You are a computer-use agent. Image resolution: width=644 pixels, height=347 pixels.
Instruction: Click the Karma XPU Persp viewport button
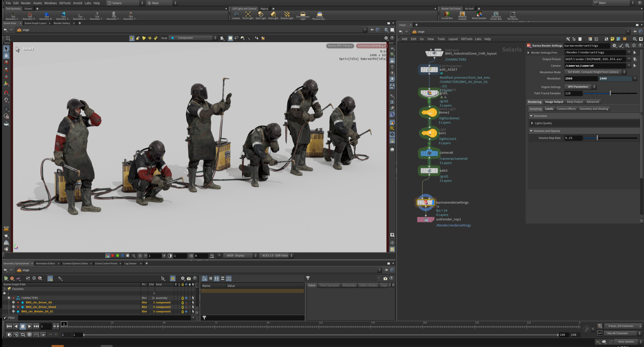click(x=340, y=46)
